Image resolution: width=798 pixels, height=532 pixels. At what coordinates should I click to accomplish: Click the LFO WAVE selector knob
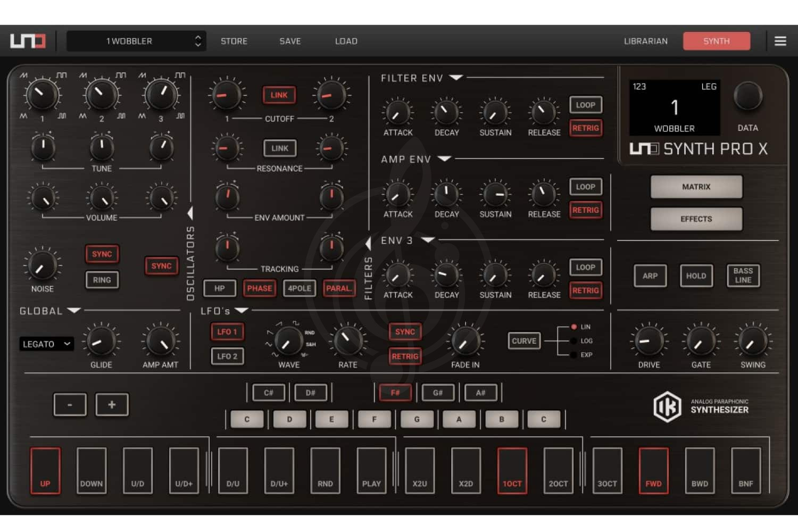point(289,341)
